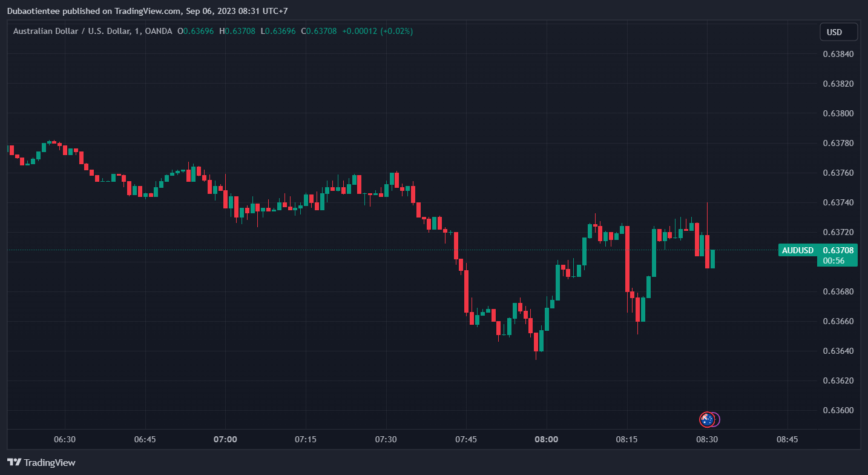The height and width of the screenshot is (475, 868).
Task: Open the USD currency selector
Action: tap(838, 32)
